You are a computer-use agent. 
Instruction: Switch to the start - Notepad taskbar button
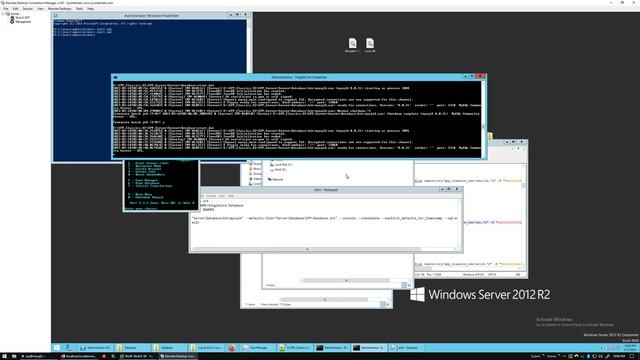pos(407,348)
